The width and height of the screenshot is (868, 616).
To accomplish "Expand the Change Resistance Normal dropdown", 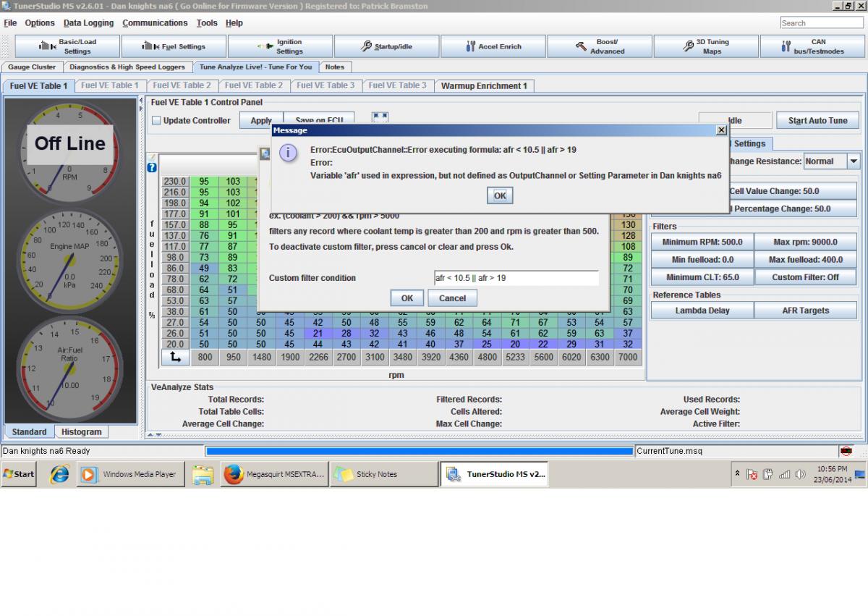I will pyautogui.click(x=854, y=161).
